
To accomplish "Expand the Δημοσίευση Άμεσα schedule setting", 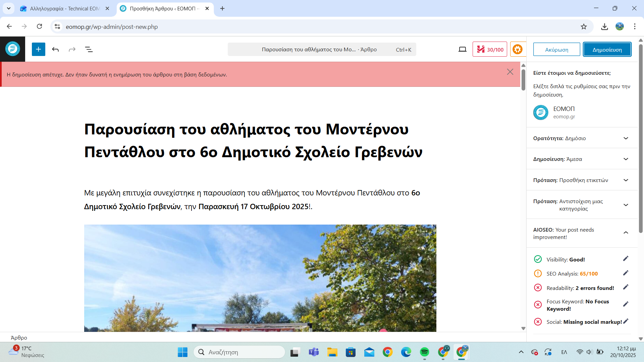I will [626, 159].
